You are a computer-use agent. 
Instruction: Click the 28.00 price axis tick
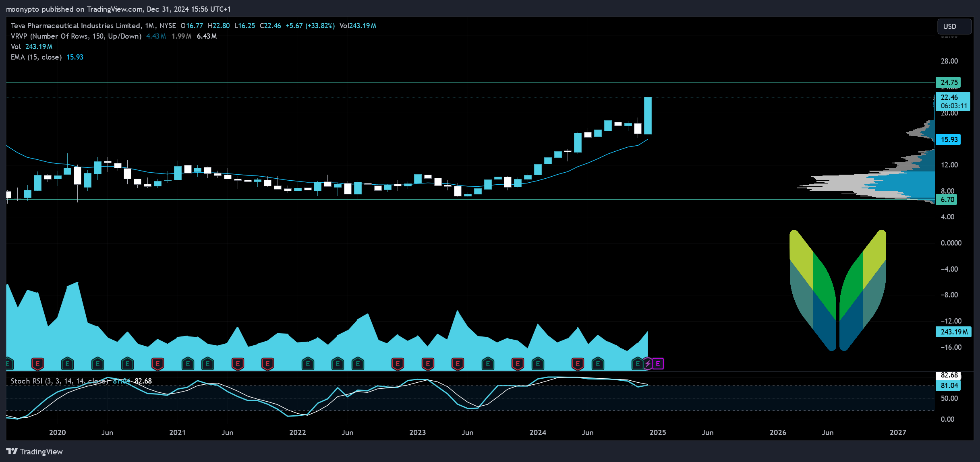[949, 61]
